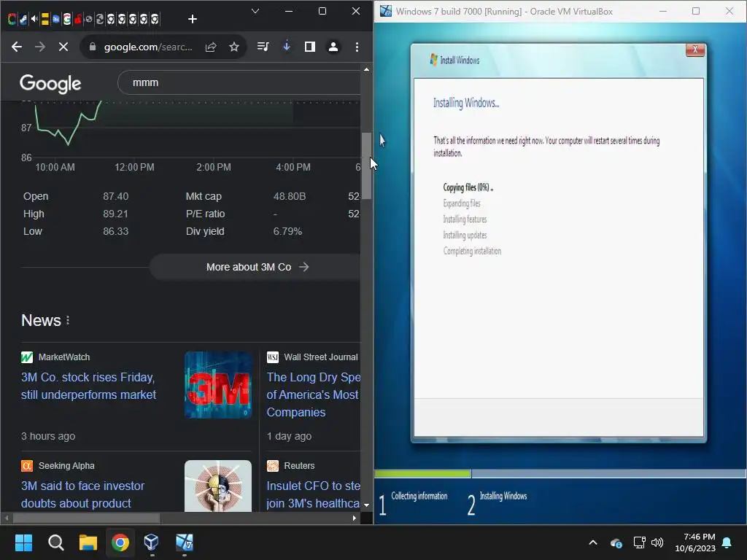This screenshot has width=747, height=560.
Task: Open Chrome media controls icon
Action: (263, 47)
